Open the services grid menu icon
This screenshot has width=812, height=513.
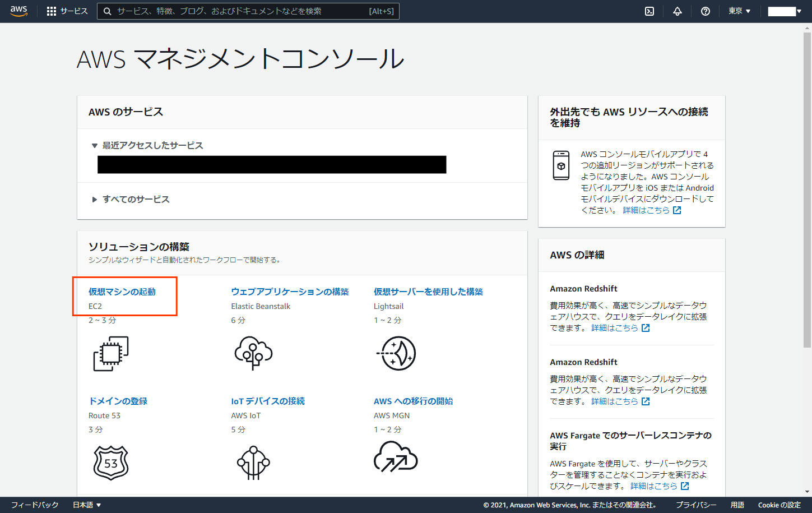(52, 11)
